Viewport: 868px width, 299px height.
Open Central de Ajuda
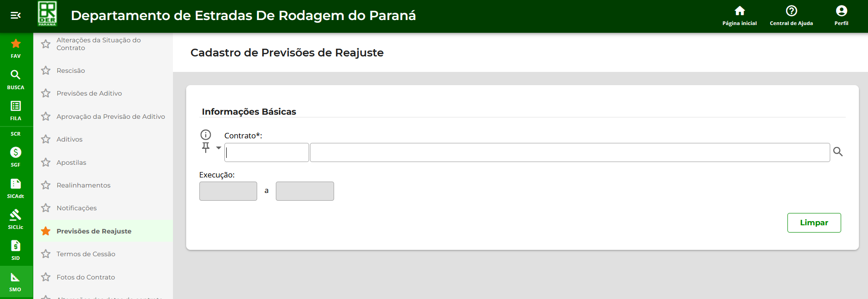pyautogui.click(x=791, y=15)
